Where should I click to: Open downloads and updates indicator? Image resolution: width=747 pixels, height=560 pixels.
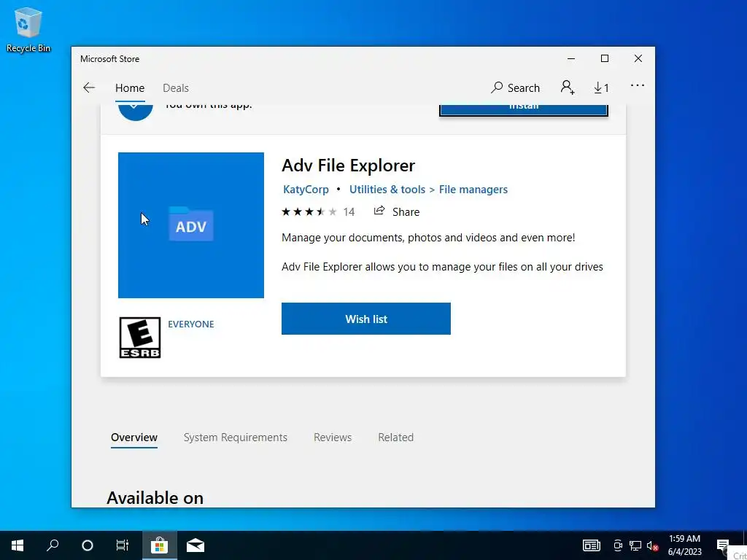click(x=601, y=87)
